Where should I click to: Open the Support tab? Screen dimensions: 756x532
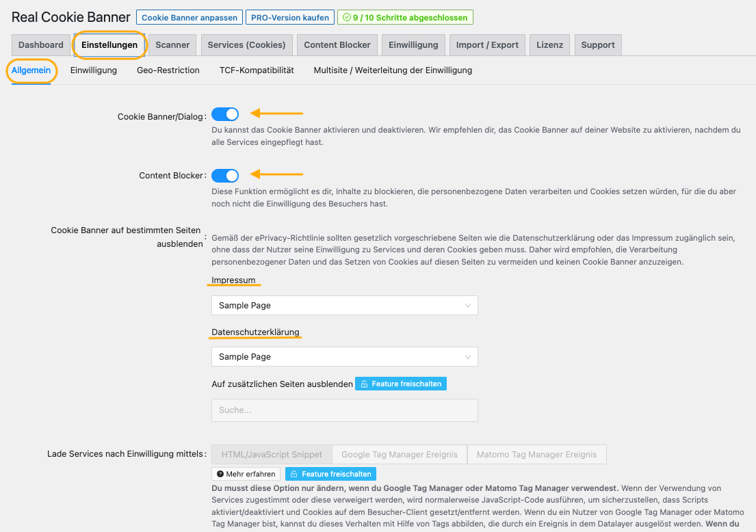598,45
